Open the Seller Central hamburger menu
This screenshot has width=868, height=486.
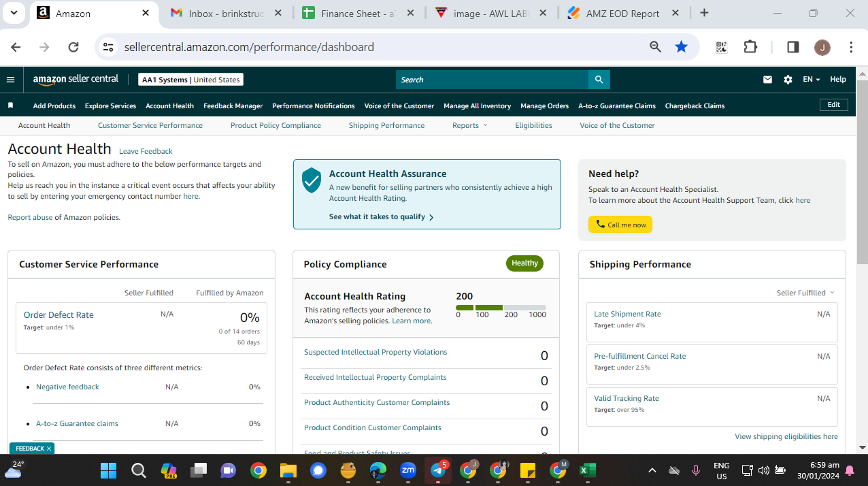coord(10,80)
